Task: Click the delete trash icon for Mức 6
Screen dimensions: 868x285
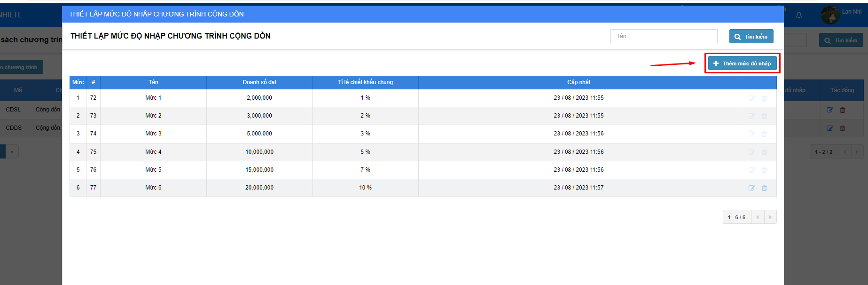Action: click(x=764, y=188)
